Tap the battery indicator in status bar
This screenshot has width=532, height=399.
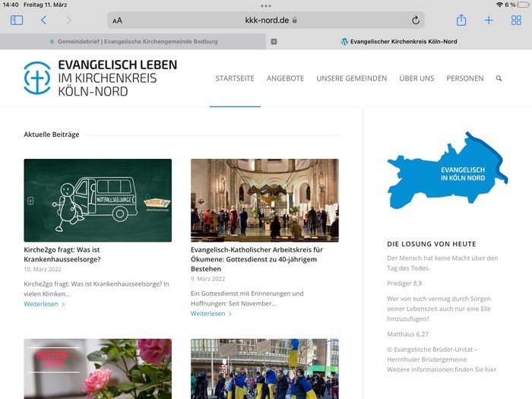click(x=523, y=5)
